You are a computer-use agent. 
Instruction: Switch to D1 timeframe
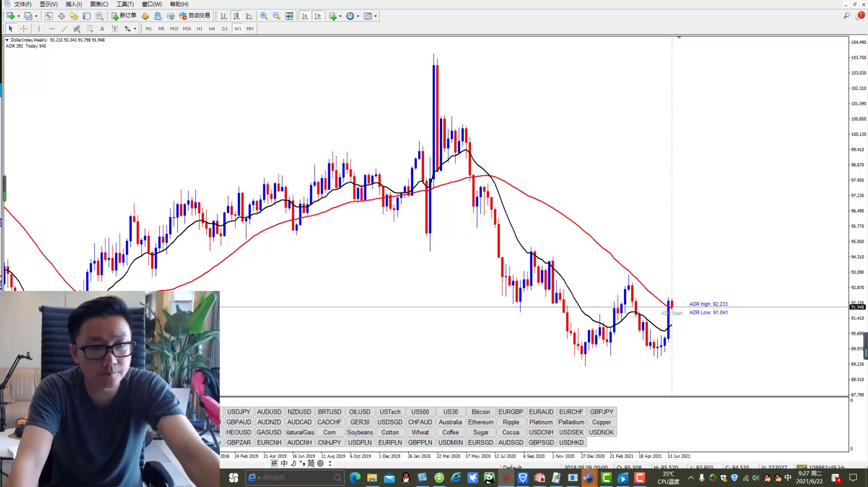pyautogui.click(x=225, y=29)
